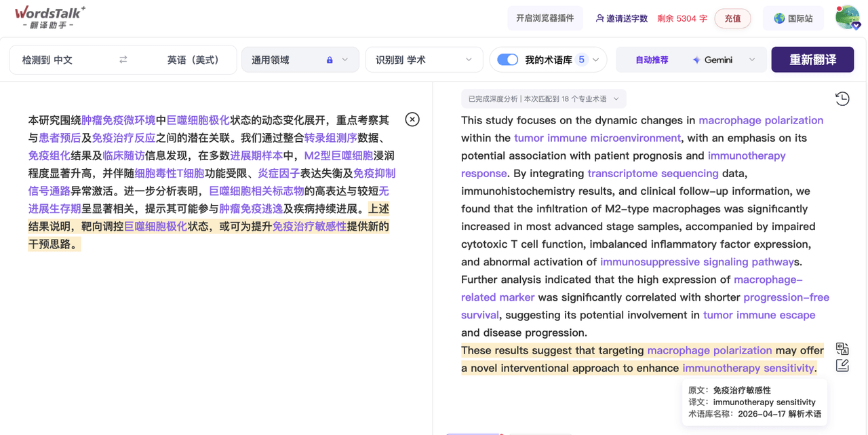Click translated term immunotherapy sensitivity
This screenshot has height=435, width=868.
tap(748, 368)
